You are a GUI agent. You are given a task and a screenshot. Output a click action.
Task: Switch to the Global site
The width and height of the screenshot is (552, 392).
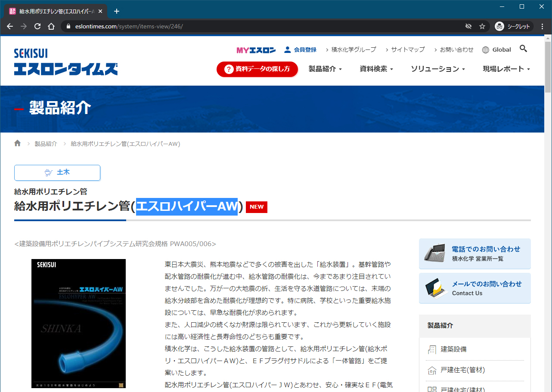496,50
